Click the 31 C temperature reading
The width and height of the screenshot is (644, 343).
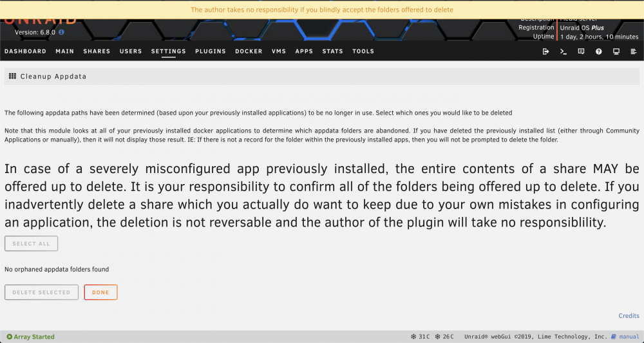point(420,337)
